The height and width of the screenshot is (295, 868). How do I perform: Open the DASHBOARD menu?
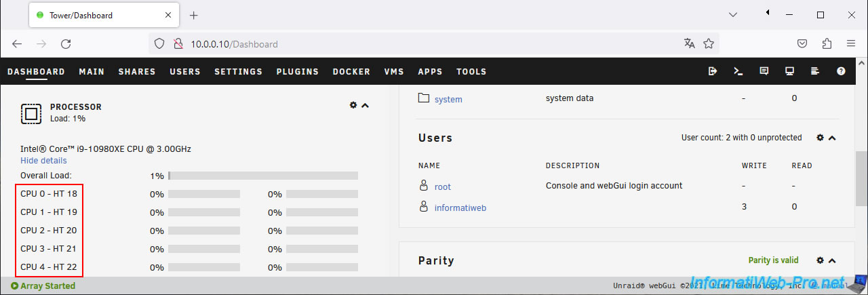click(x=36, y=71)
